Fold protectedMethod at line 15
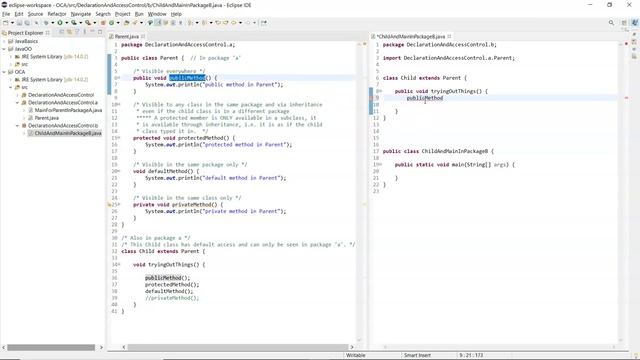Viewport: 640px width, 360px height. 119,138
